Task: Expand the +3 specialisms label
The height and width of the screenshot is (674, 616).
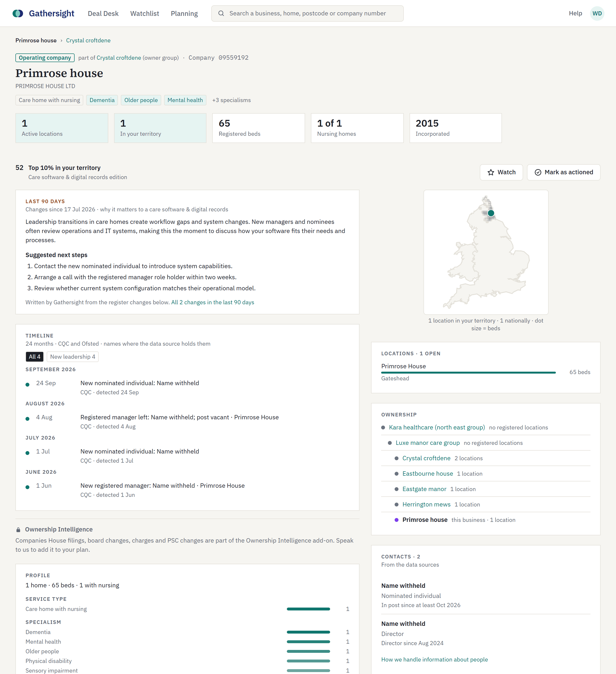Action: point(231,100)
